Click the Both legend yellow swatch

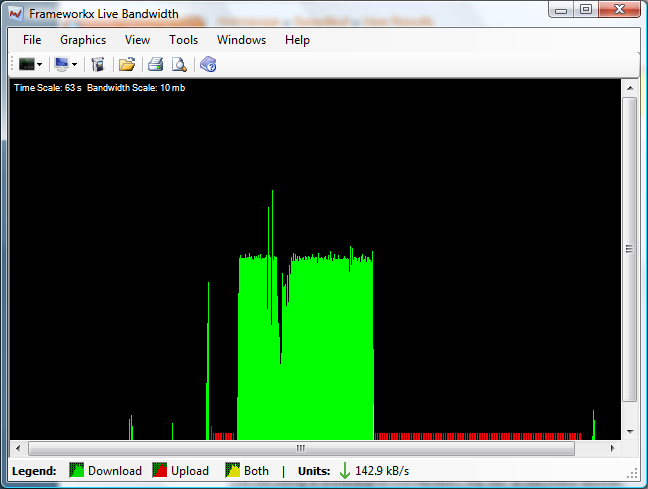click(x=232, y=470)
